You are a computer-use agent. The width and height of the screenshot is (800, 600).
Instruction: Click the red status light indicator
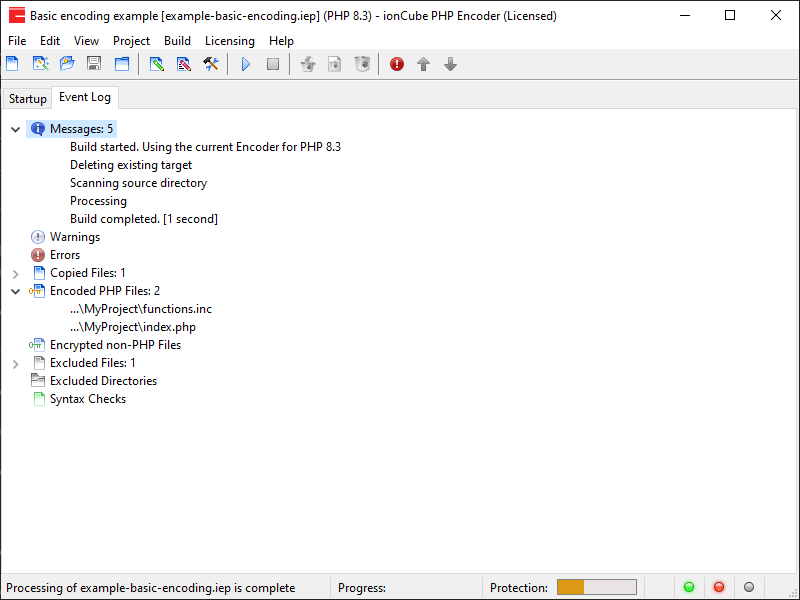719,587
